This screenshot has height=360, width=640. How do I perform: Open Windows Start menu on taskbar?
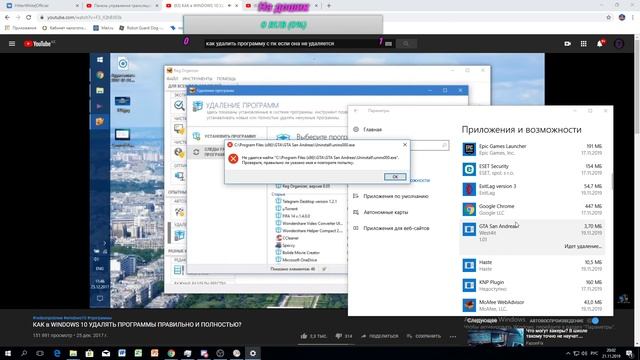7,353
